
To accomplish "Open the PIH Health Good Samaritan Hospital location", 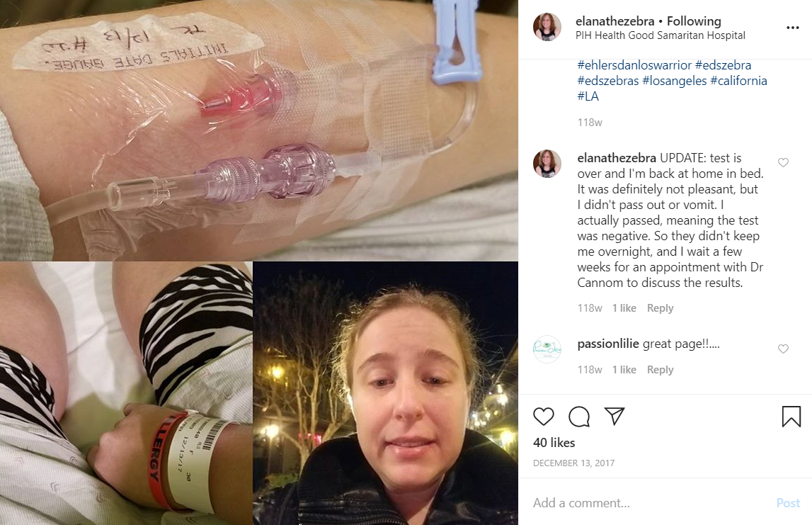I will point(661,35).
